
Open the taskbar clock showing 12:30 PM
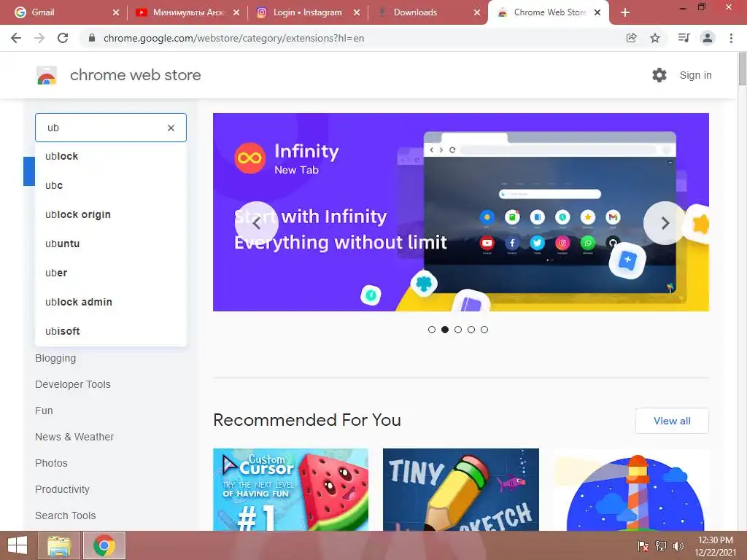pyautogui.click(x=715, y=545)
